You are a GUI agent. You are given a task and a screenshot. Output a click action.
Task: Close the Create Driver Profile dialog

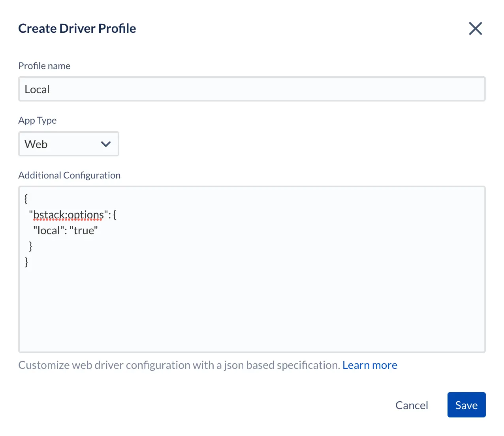475,28
